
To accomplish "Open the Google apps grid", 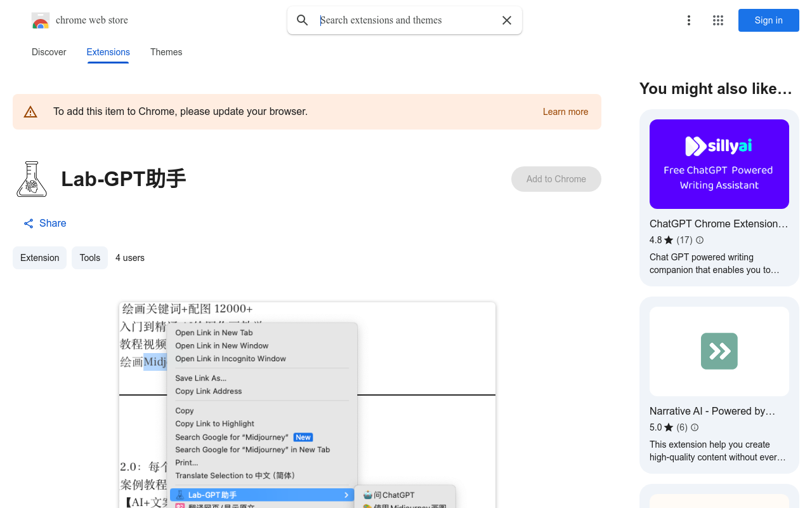I will point(718,20).
